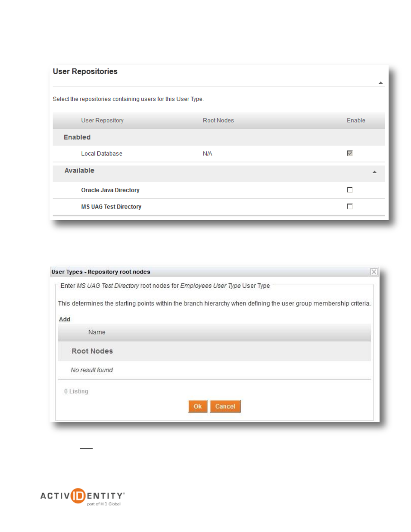Close the Repository root nodes dialog
The image size is (411, 532).
tap(374, 272)
